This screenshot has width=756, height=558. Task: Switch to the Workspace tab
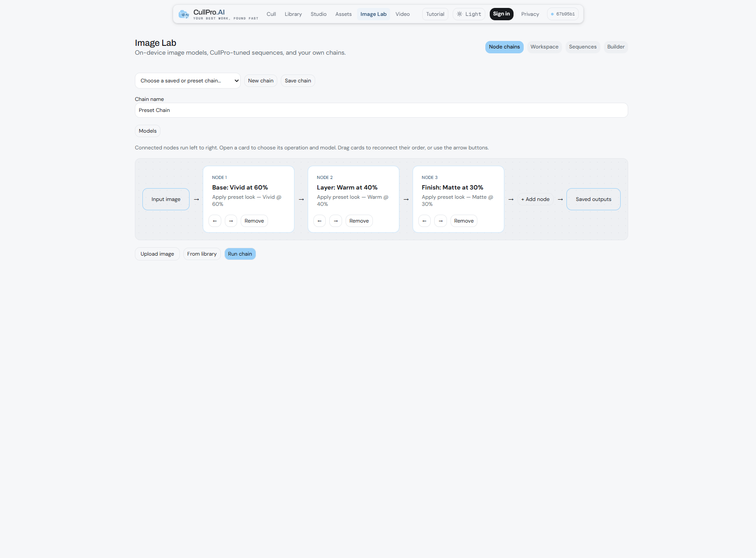544,47
